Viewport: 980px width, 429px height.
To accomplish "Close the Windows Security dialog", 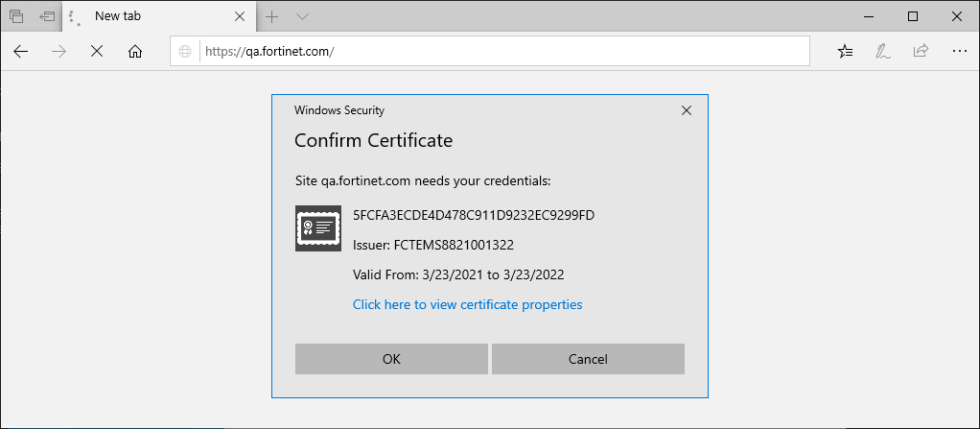I will tap(686, 110).
